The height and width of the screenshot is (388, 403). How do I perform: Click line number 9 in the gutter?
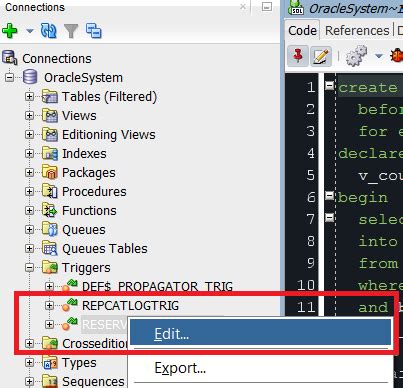click(310, 263)
